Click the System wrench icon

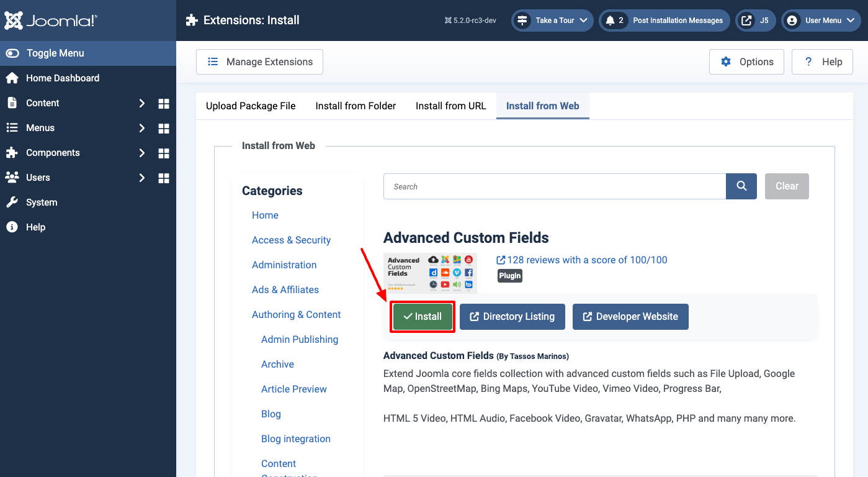coord(12,202)
